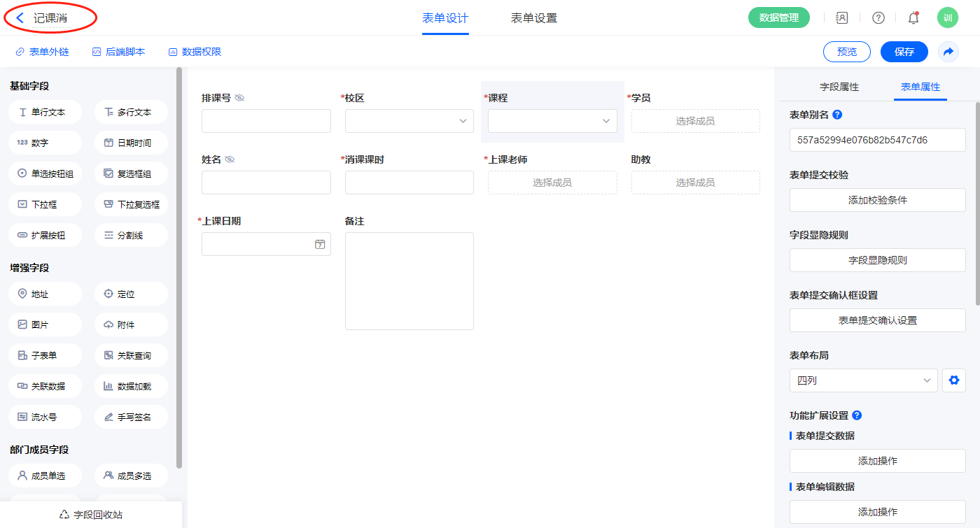The image size is (980, 528).
Task: Open the 表单布局 四列 dropdown
Action: pyautogui.click(x=863, y=380)
